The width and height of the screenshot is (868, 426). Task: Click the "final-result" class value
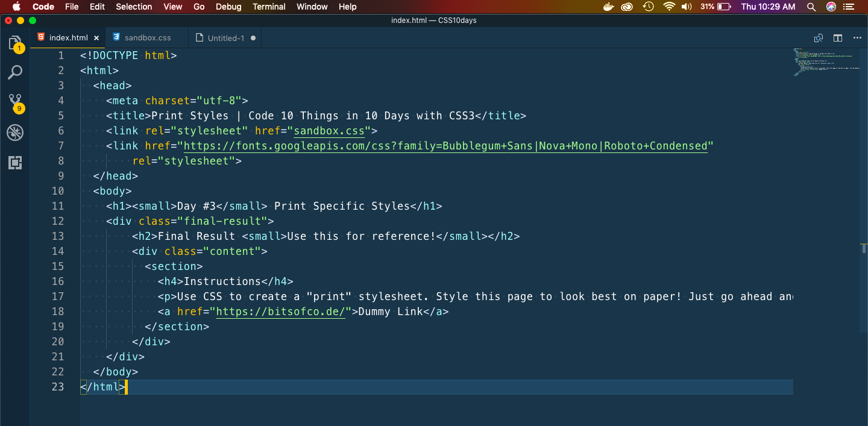pos(225,221)
